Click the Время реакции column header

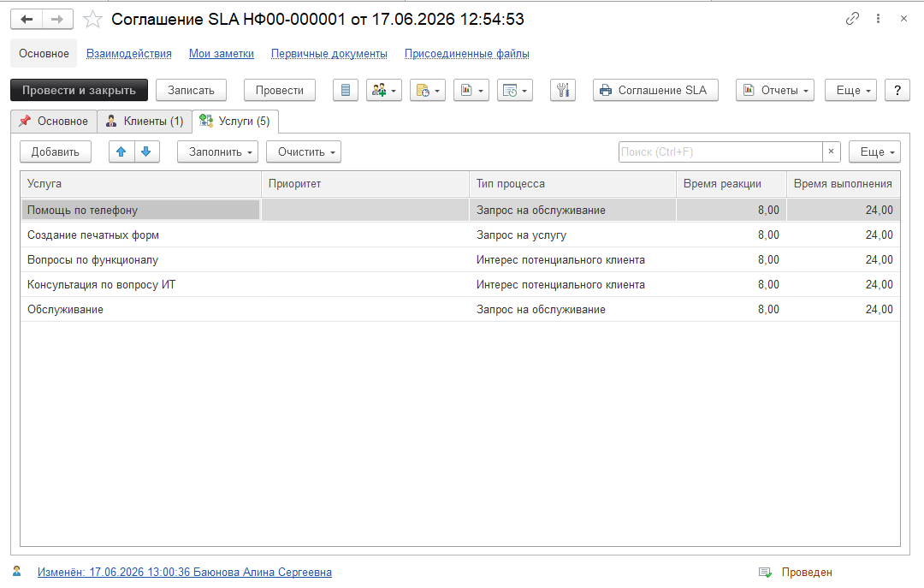pos(731,183)
